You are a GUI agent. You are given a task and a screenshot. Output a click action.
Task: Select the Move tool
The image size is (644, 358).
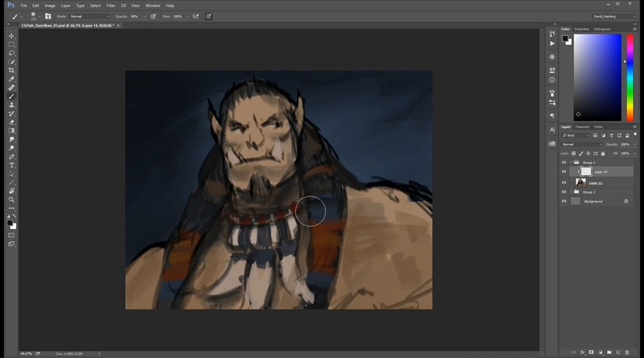click(x=11, y=36)
